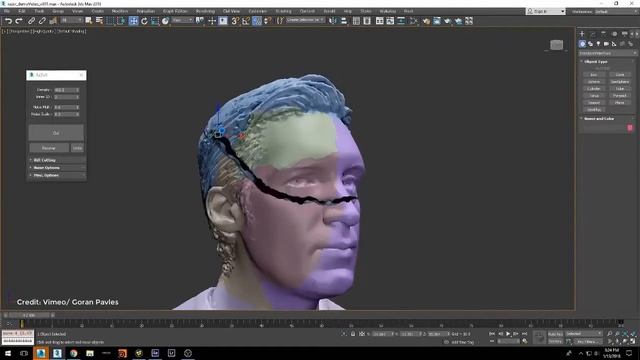
Task: Click the Plane primitive button
Action: [x=620, y=102]
